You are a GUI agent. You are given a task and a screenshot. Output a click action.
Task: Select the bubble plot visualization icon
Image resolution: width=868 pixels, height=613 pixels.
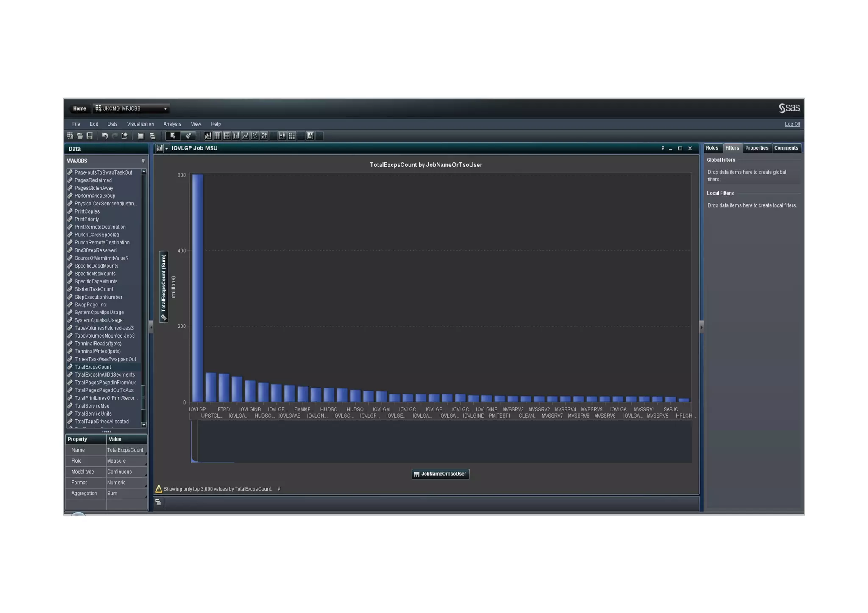(x=264, y=136)
